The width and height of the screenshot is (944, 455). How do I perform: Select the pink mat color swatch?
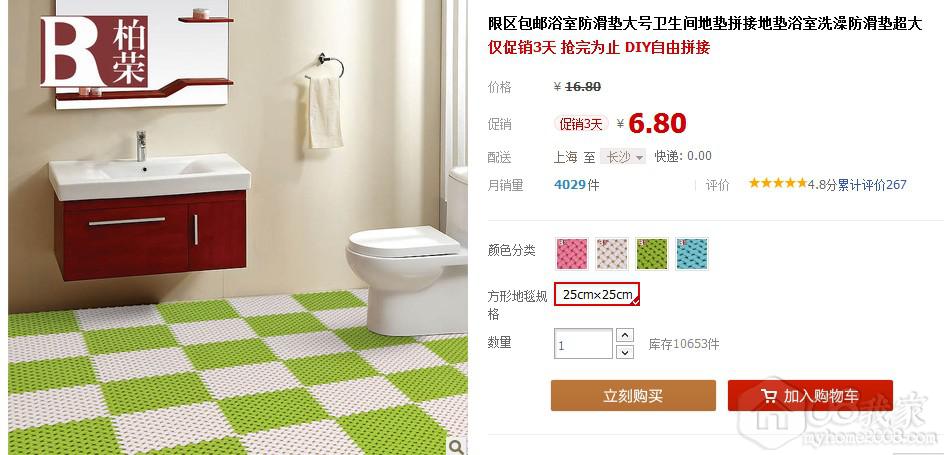pos(572,253)
